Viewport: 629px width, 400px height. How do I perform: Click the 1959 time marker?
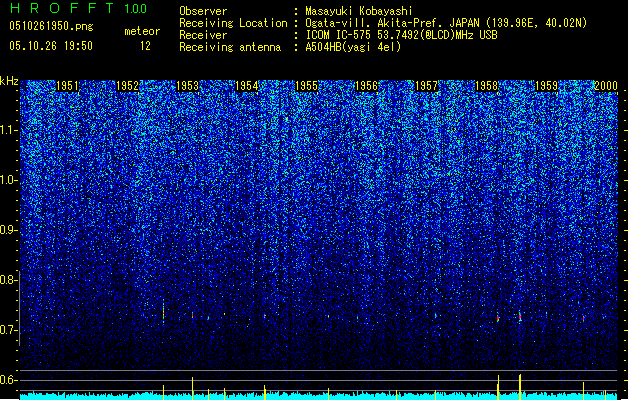click(546, 86)
